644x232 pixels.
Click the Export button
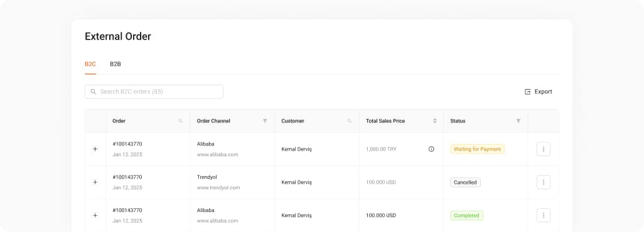[539, 92]
